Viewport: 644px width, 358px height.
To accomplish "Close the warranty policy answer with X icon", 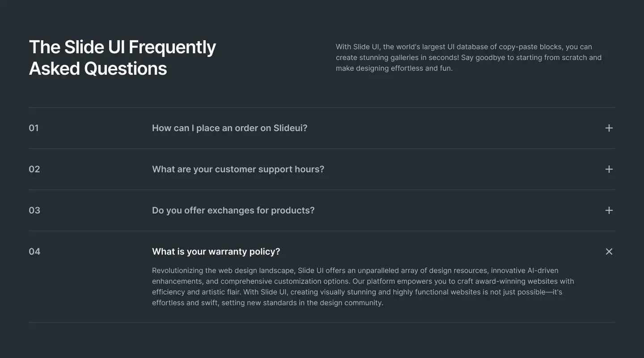I will click(x=609, y=251).
